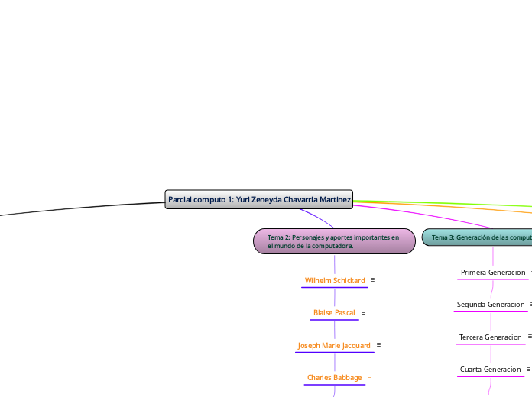The height and width of the screenshot is (397, 532).
Task: Click the Primera Generacion topic
Action: click(493, 273)
